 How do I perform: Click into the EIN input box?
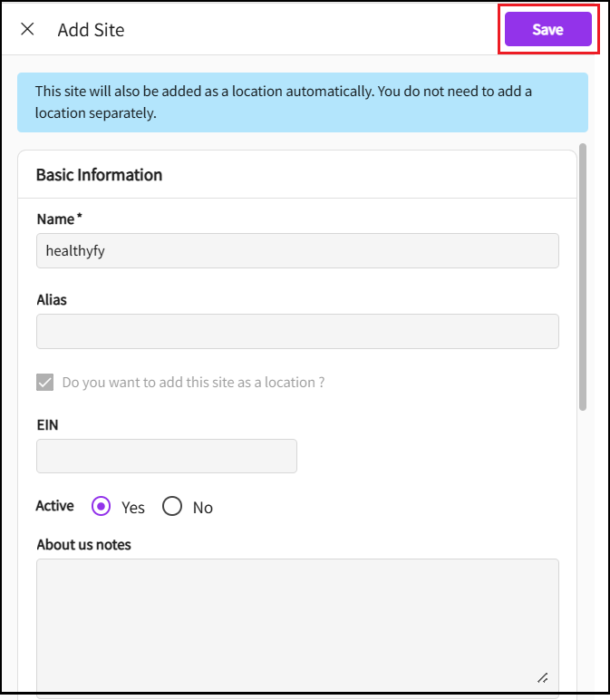coord(167,456)
